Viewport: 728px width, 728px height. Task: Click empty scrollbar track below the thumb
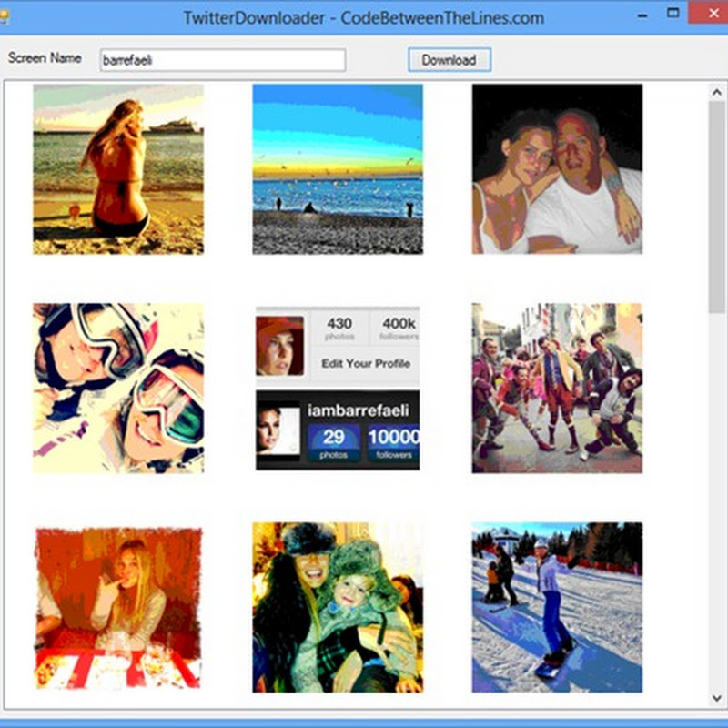[x=717, y=500]
